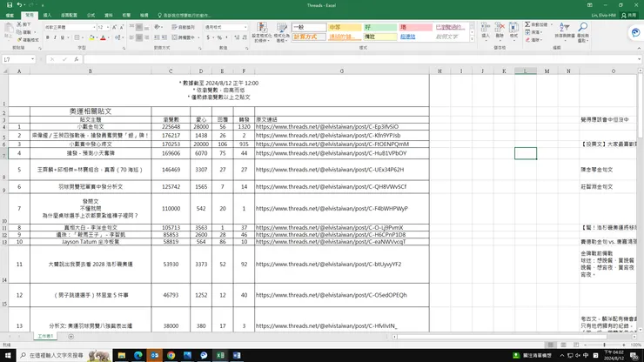Image resolution: width=644 pixels, height=362 pixels.
Task: Click the Cut (剪下) scissors icon
Action: tap(19, 24)
